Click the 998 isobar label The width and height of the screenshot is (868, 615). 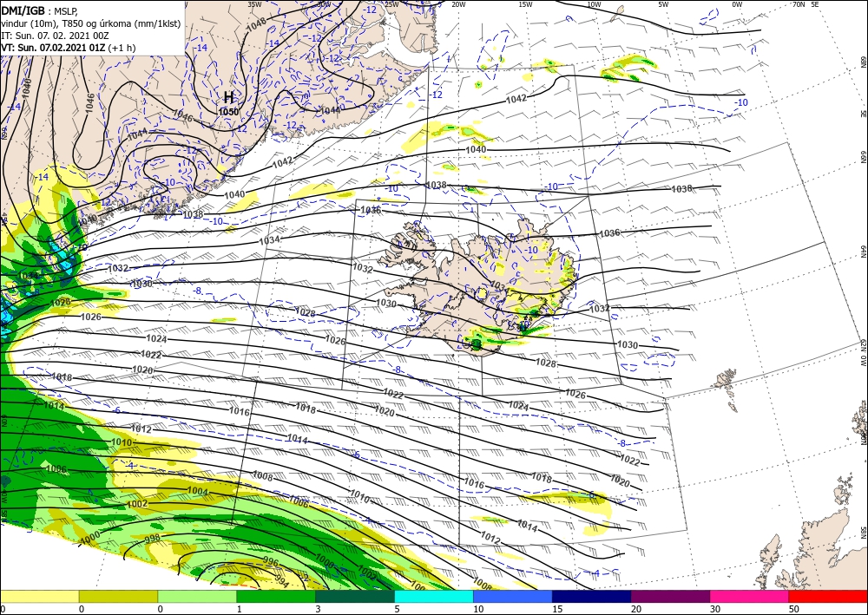[152, 538]
